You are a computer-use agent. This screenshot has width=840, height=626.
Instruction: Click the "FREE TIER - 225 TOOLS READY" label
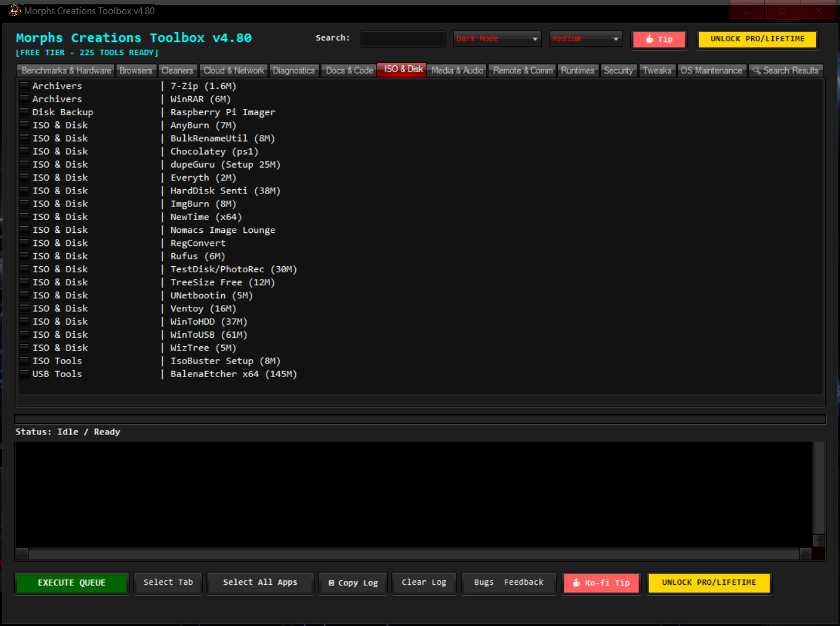click(87, 53)
